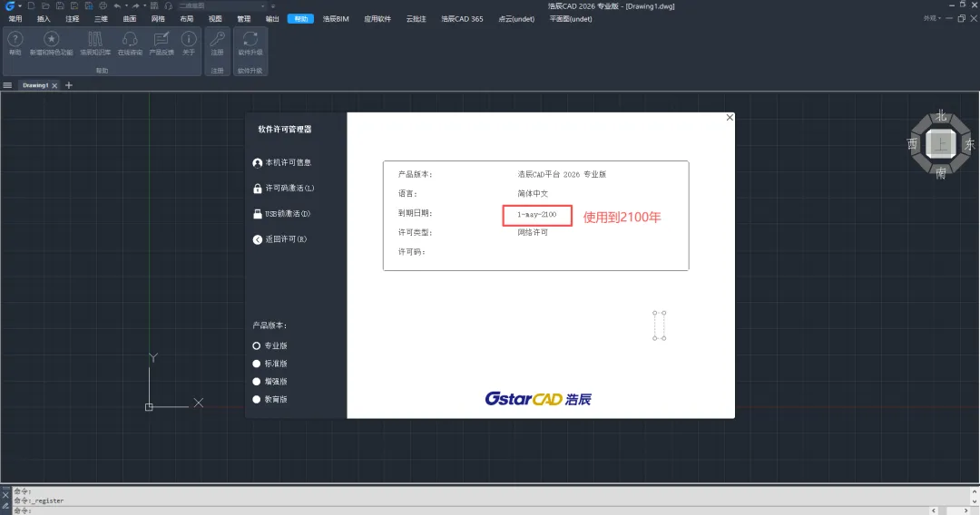
Task: Select the 标准版 standard edition radio
Action: (x=256, y=364)
